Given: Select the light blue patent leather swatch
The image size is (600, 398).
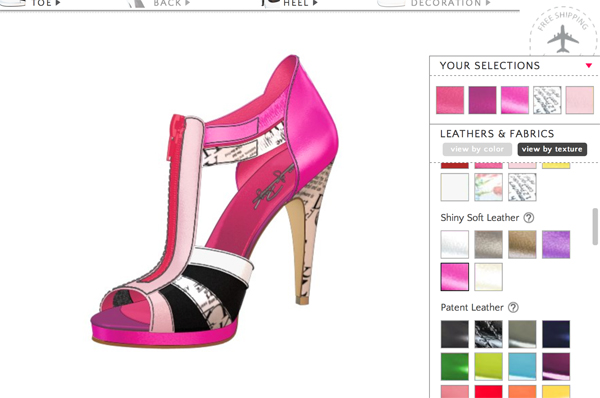Looking at the screenshot, I should [522, 367].
